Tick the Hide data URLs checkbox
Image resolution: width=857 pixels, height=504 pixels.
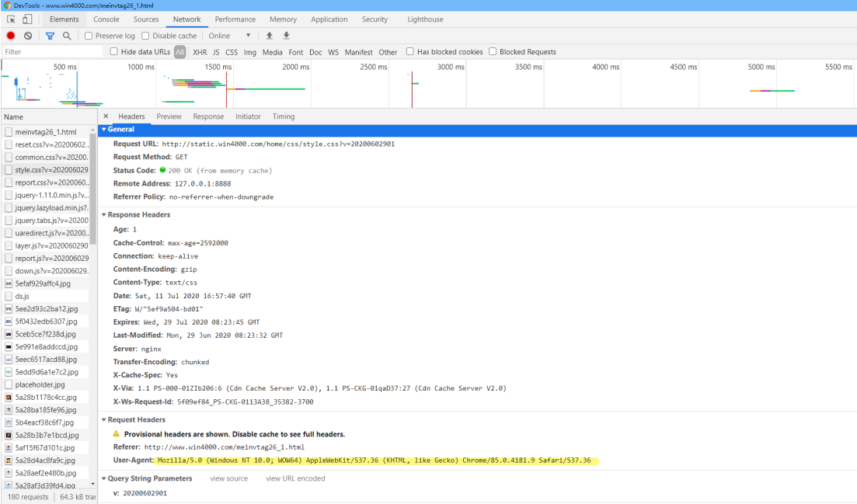tap(113, 51)
